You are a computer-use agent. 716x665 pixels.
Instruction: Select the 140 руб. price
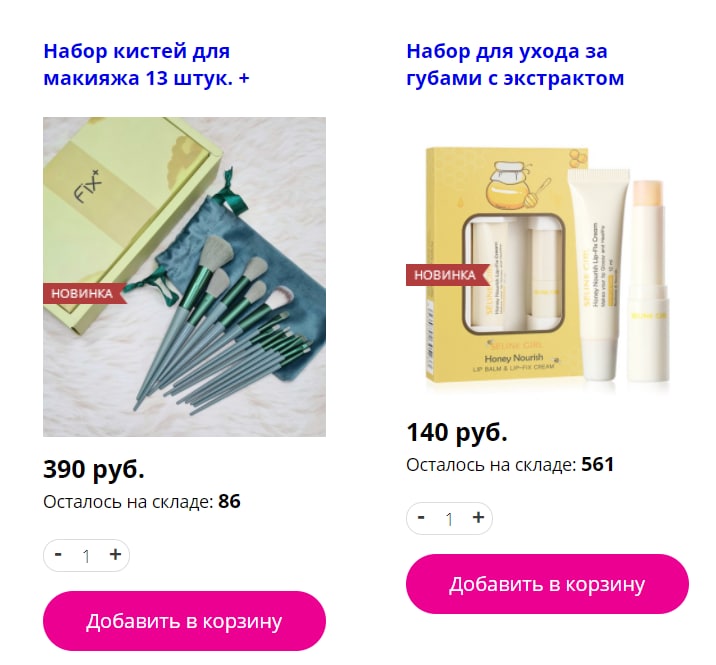[x=457, y=432]
